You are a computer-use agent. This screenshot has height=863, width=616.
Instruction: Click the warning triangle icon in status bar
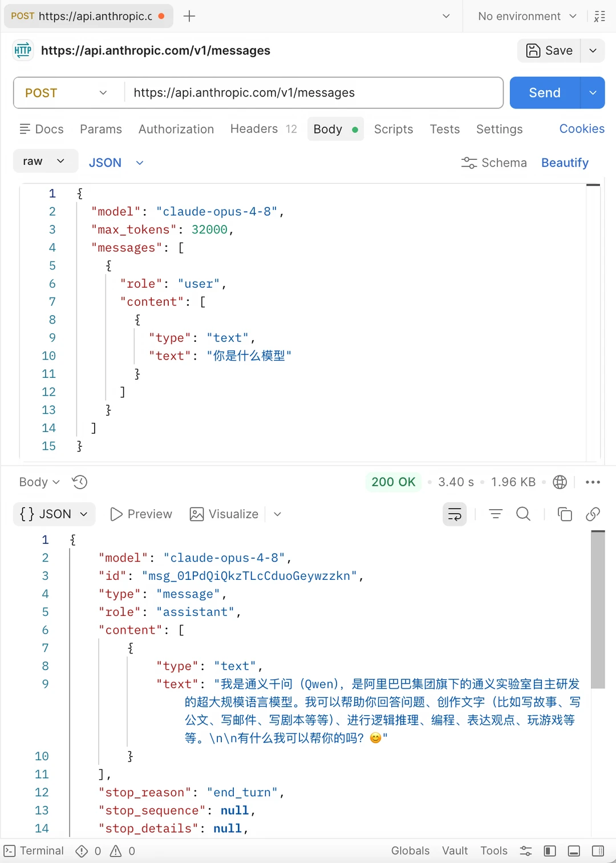(x=116, y=851)
